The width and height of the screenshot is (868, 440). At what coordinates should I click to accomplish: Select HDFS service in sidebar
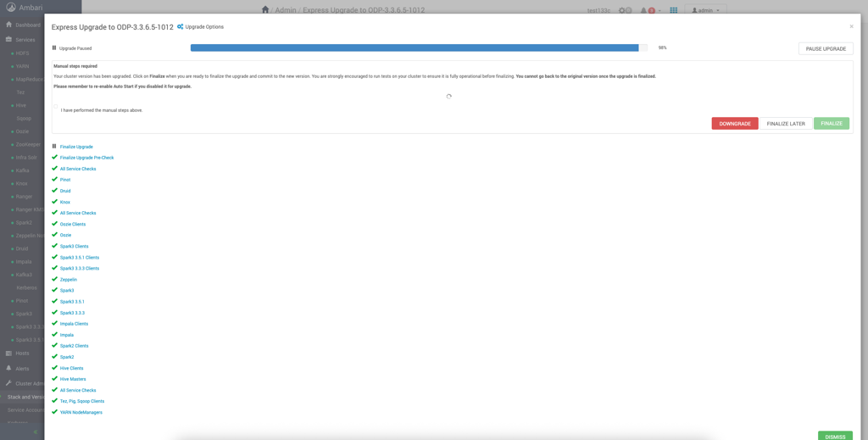pyautogui.click(x=22, y=53)
